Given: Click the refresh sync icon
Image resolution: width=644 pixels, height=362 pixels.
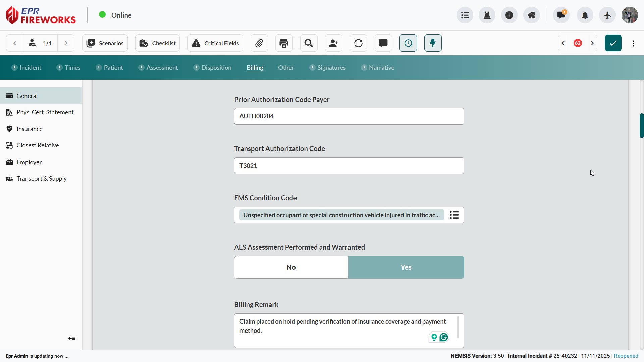Looking at the screenshot, I should point(358,43).
